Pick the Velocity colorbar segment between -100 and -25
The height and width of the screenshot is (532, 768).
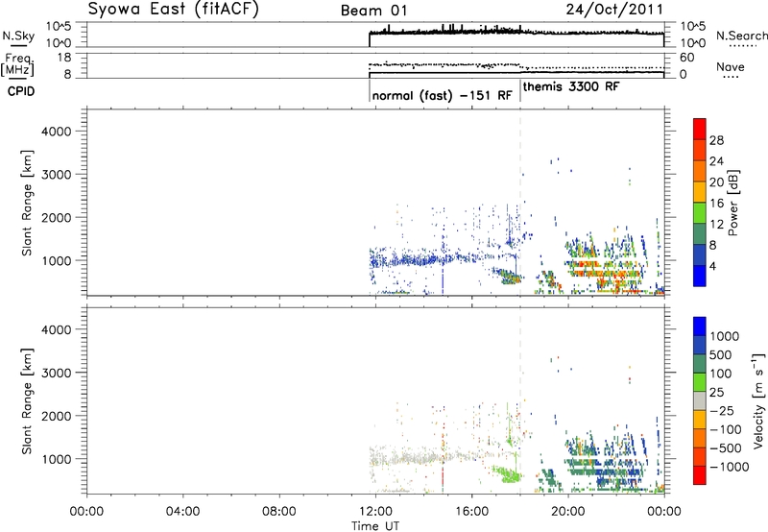pyautogui.click(x=700, y=420)
